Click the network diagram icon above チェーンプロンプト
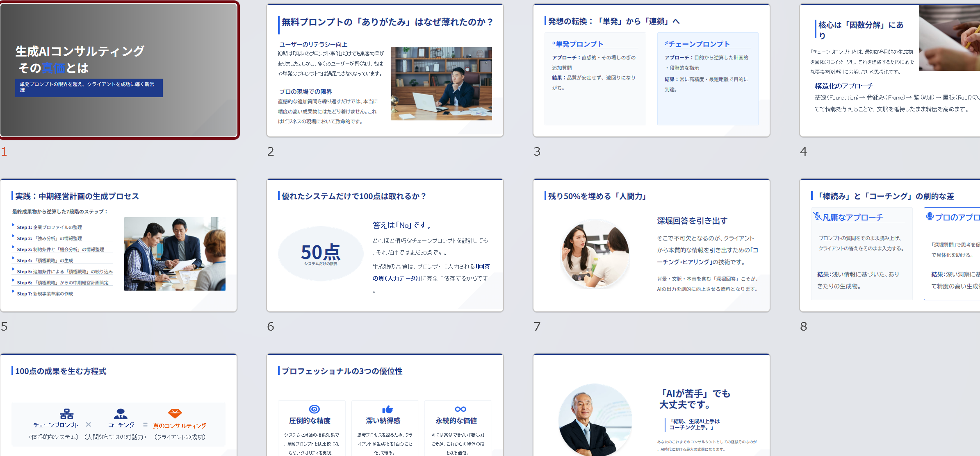 click(x=66, y=414)
